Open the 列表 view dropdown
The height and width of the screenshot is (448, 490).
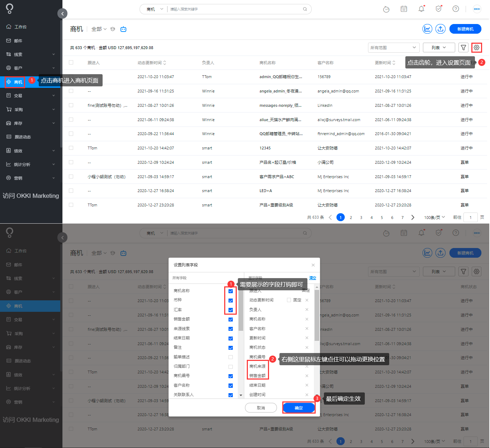click(438, 47)
